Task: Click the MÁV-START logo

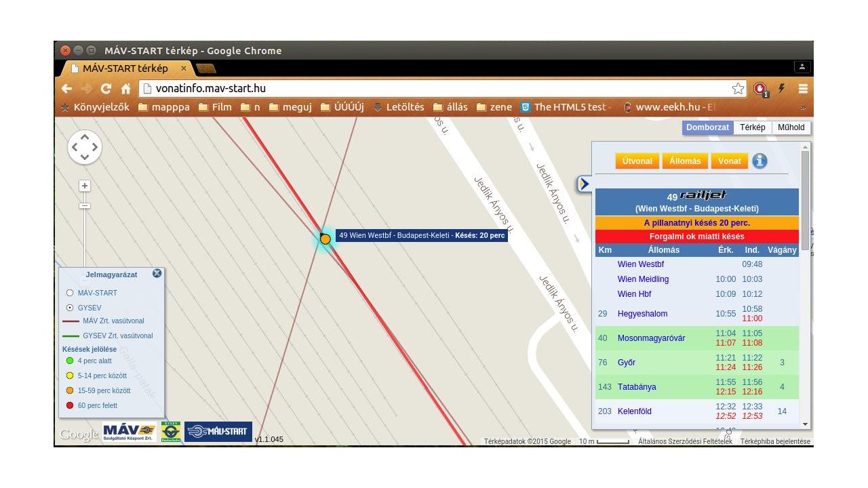Action: (218, 432)
